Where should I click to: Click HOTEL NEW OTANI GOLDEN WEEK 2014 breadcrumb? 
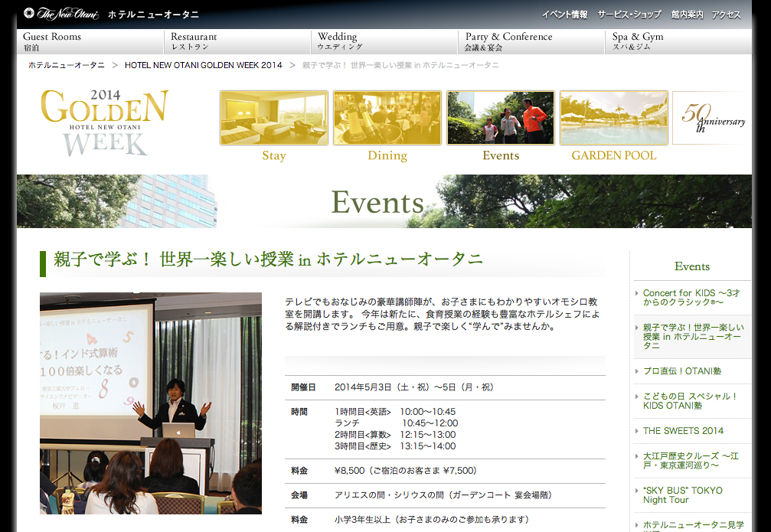pos(204,65)
